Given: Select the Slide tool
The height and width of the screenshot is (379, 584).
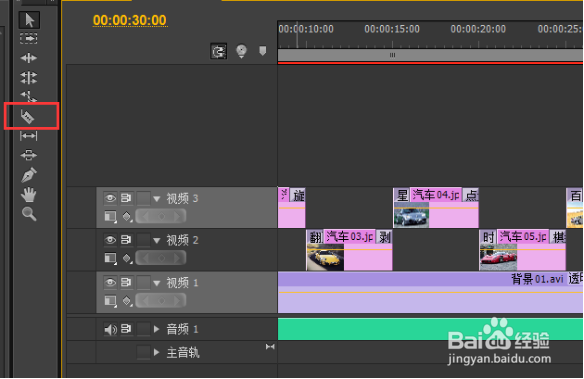Looking at the screenshot, I should click(x=29, y=155).
